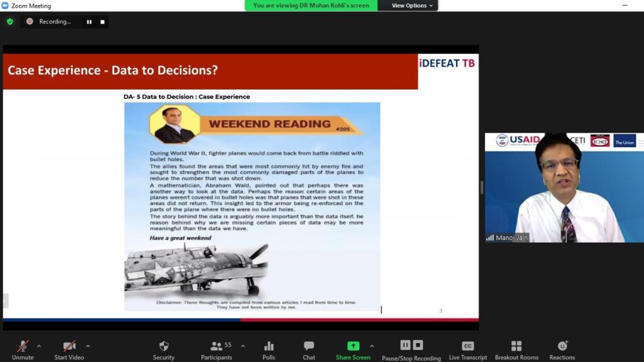Enable Live Transcript captions

467,346
